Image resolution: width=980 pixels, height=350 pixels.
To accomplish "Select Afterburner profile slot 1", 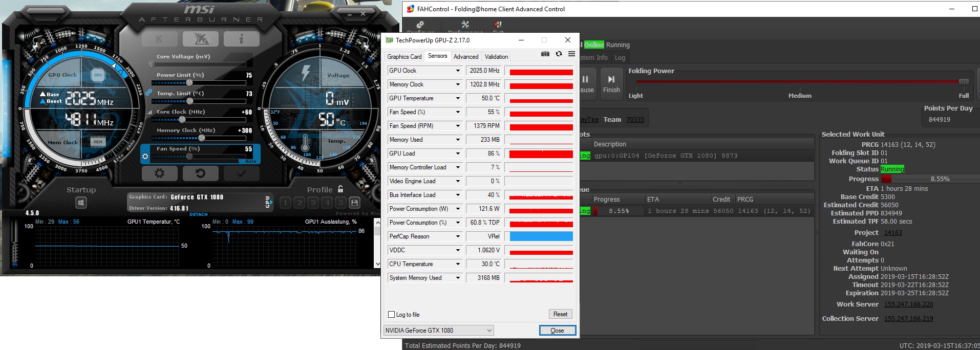I will tap(286, 203).
